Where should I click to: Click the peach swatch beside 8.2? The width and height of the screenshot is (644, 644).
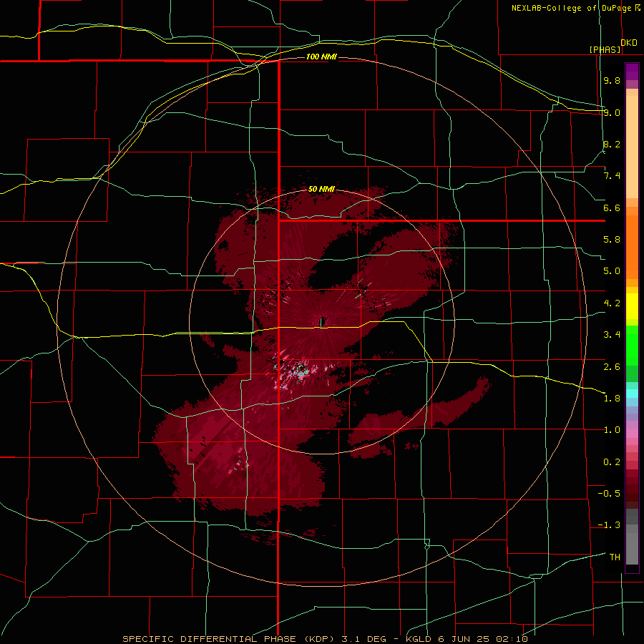632,147
